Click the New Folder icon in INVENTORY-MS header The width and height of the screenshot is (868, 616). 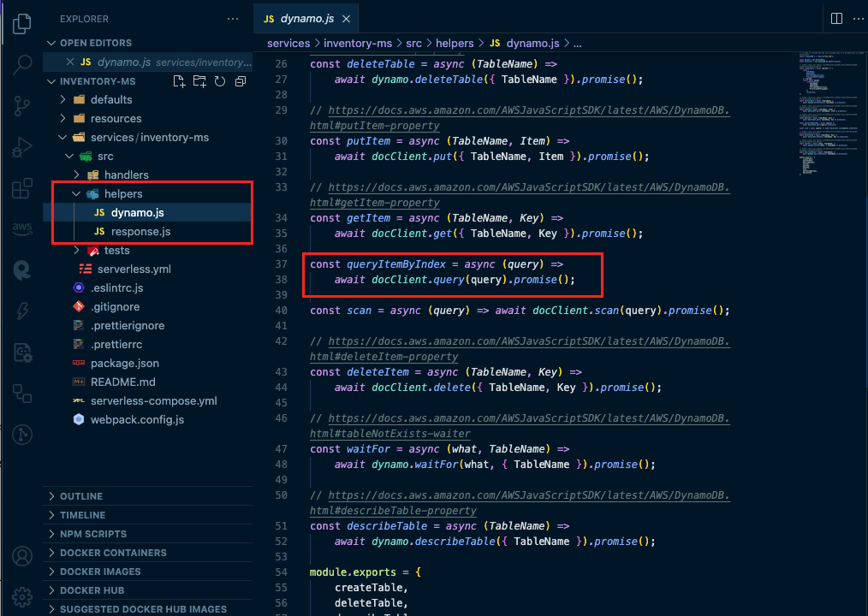click(199, 81)
